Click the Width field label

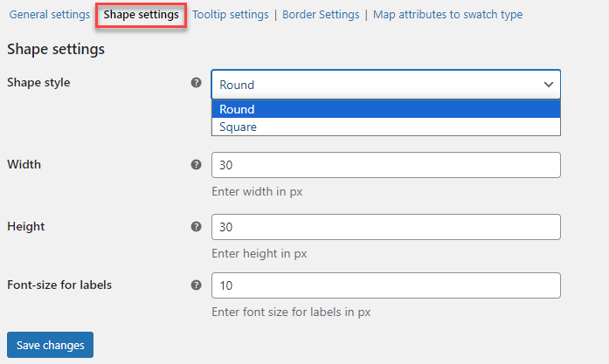(x=24, y=164)
